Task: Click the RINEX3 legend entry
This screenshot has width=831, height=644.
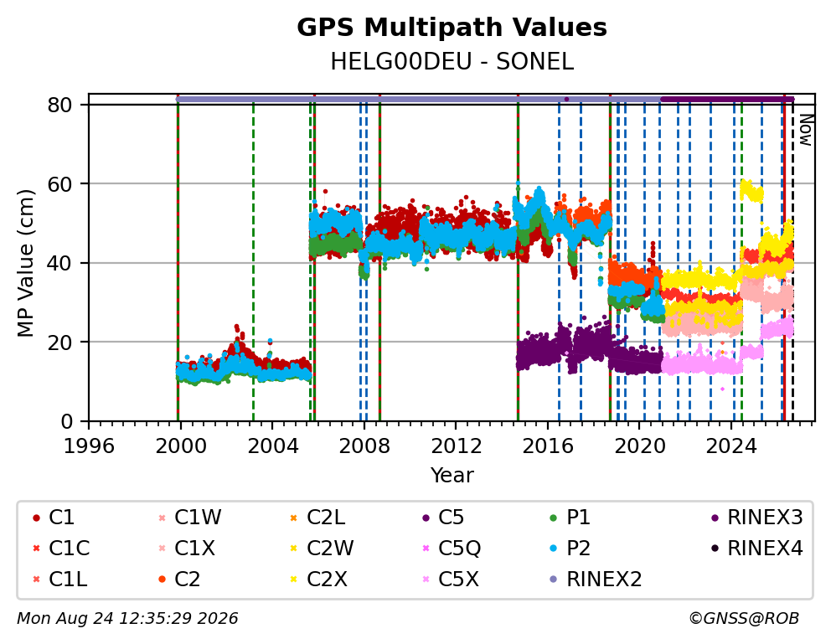Action: [x=756, y=518]
